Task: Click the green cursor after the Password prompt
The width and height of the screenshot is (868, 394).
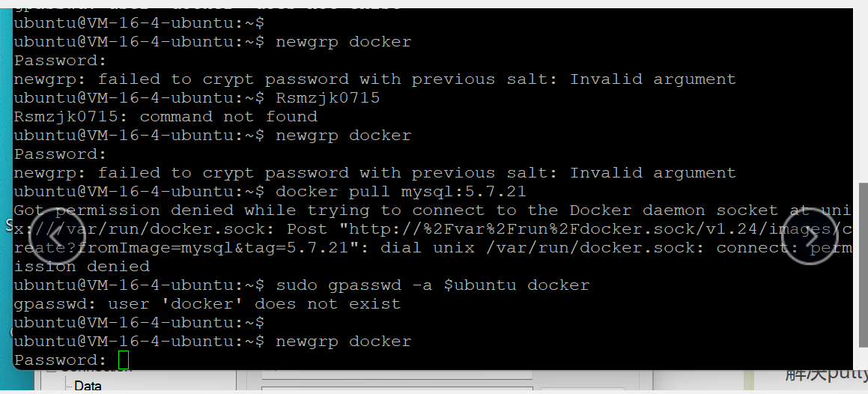Action: pos(124,360)
